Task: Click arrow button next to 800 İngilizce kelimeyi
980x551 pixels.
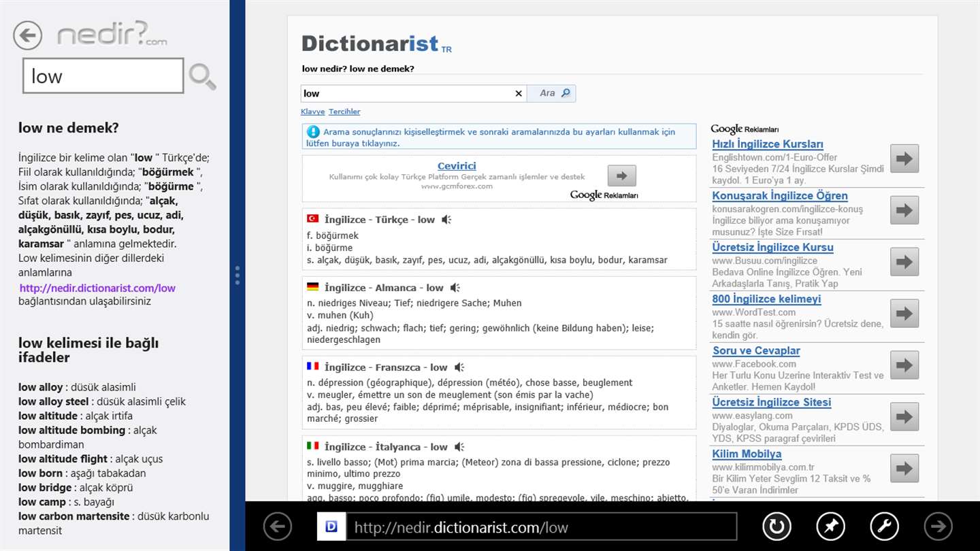Action: 904,314
